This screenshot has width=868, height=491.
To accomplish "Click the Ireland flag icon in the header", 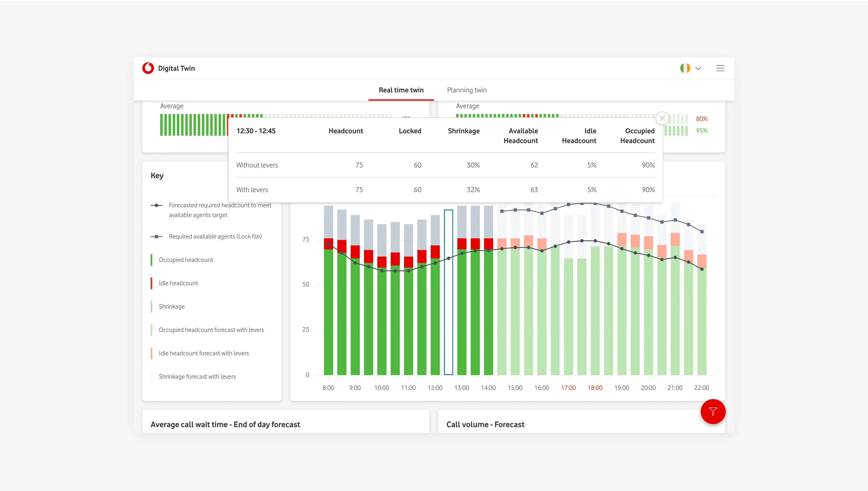I will tap(685, 68).
